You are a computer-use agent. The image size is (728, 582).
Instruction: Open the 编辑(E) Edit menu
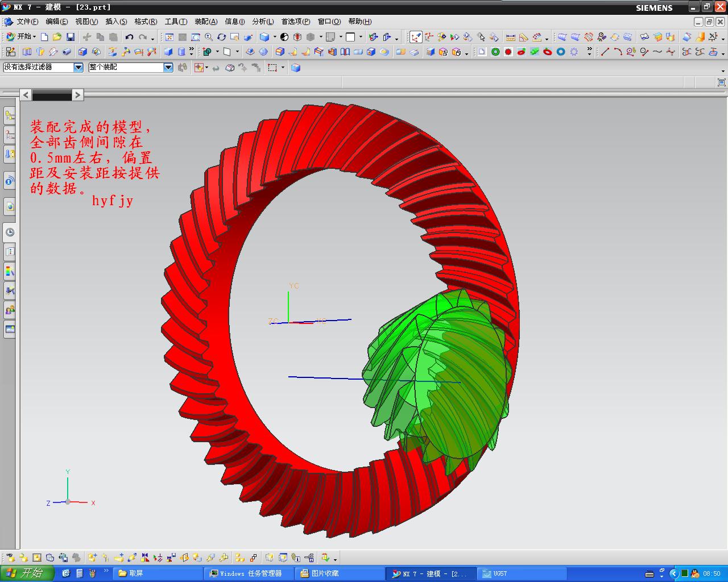pos(56,22)
